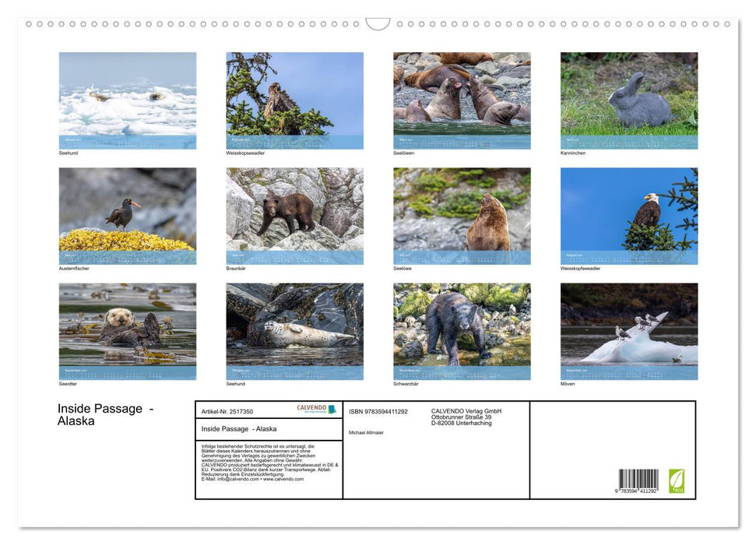The width and height of the screenshot is (756, 545).
Task: Click the Möwen on iceberg photo
Action: pyautogui.click(x=629, y=332)
